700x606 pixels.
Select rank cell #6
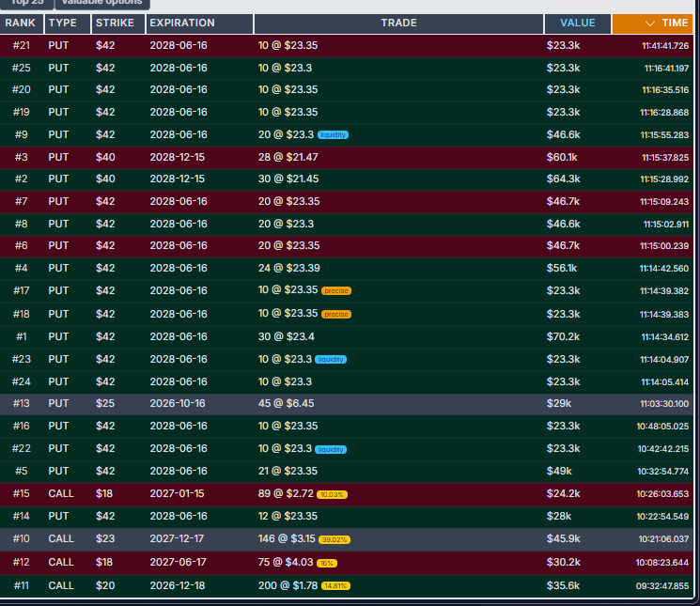click(22, 245)
